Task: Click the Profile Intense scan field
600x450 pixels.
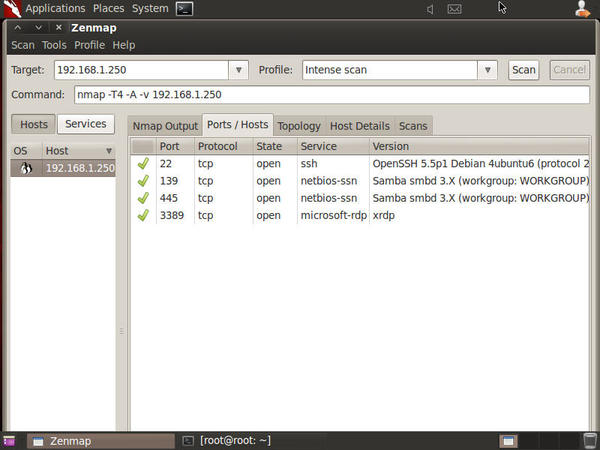Action: 390,70
